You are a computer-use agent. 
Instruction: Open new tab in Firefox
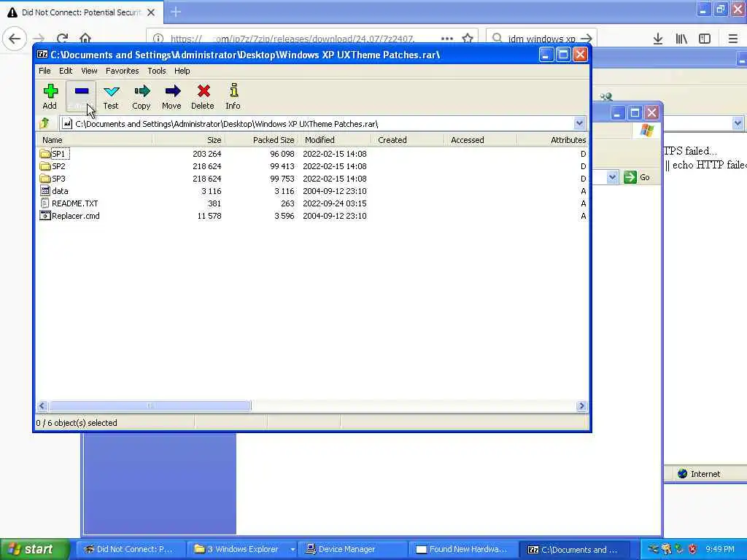[x=176, y=12]
